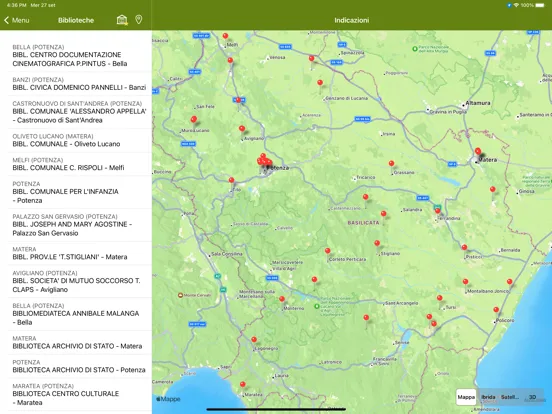Tap the battery indicator in status bar

(x=540, y=5)
